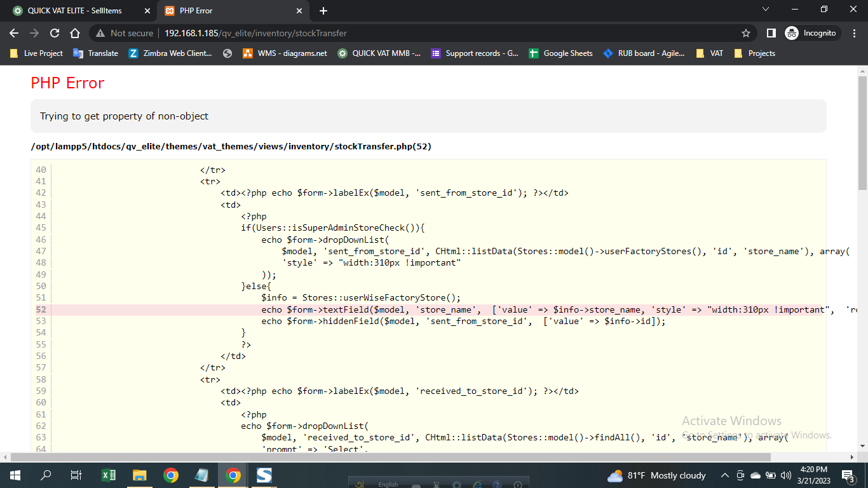Open the new tab plus button
Viewport: 868px width, 488px height.
(323, 11)
